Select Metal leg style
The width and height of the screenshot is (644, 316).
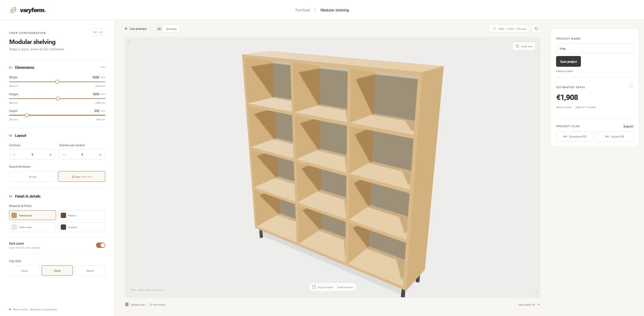coord(57,271)
